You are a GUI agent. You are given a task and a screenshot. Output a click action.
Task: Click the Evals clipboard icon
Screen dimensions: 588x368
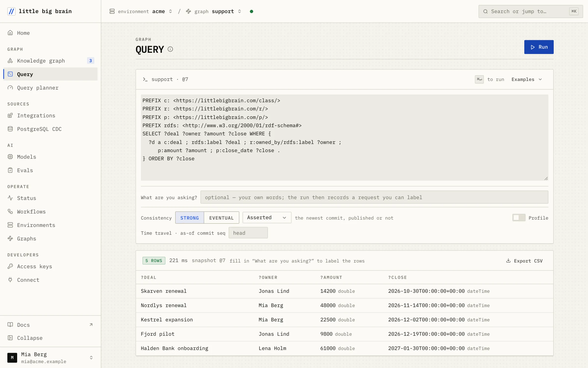(x=10, y=170)
